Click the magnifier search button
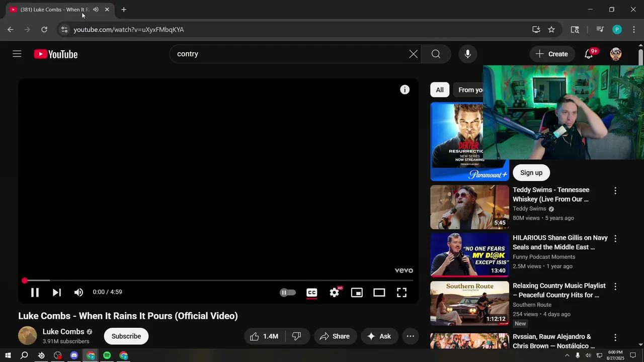The image size is (644, 362). [436, 54]
